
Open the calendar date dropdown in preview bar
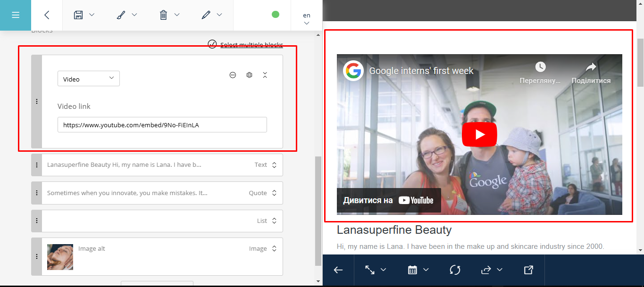[x=418, y=270]
